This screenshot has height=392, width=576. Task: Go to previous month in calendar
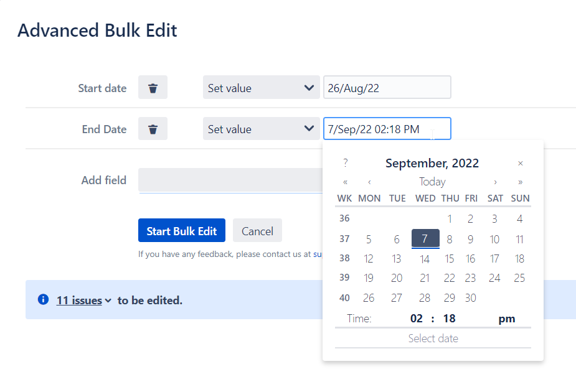pos(369,182)
